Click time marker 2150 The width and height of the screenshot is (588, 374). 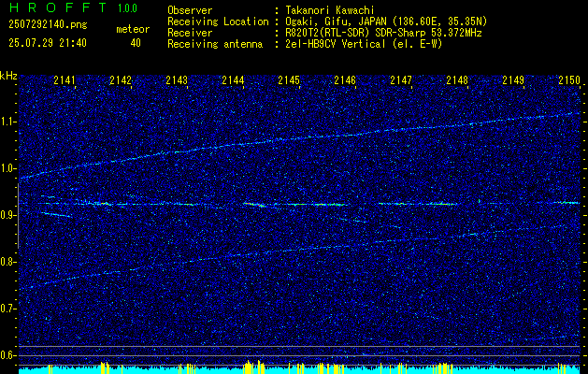tap(569, 80)
